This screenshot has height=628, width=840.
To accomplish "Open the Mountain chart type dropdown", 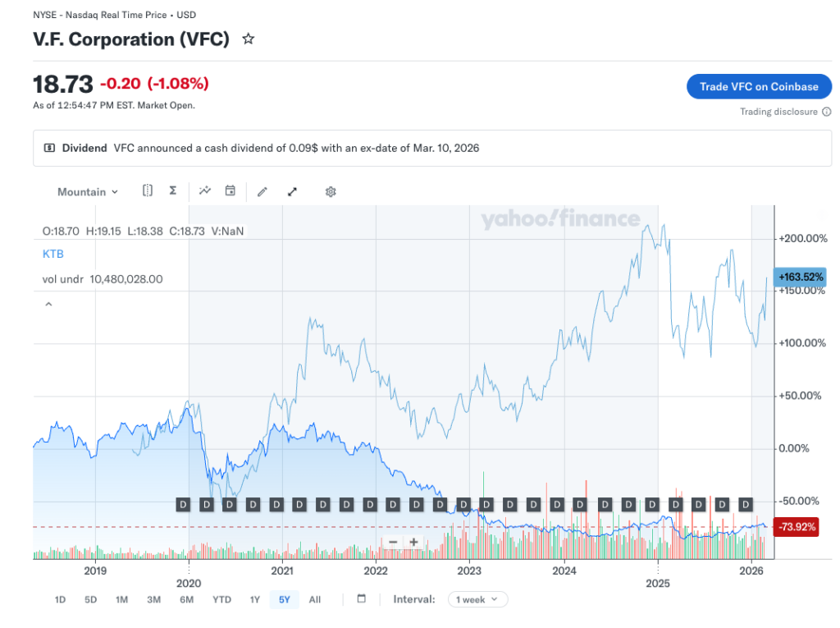I will point(88,191).
